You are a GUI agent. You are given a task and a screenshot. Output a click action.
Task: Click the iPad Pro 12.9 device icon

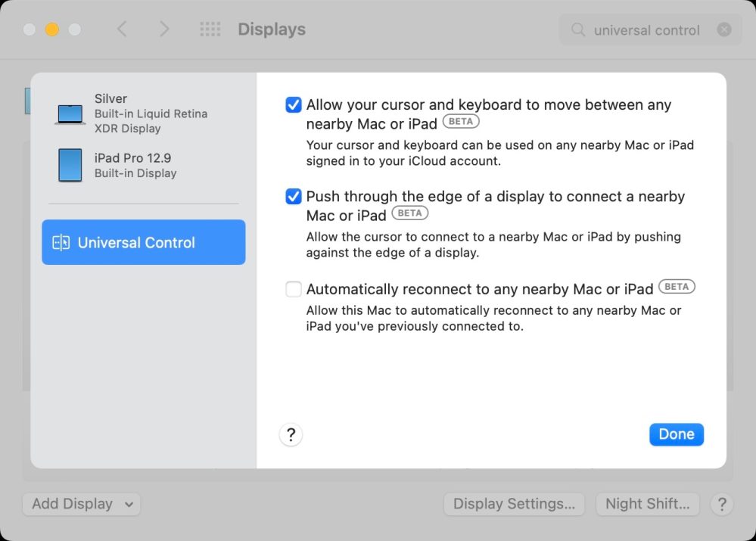coord(70,165)
